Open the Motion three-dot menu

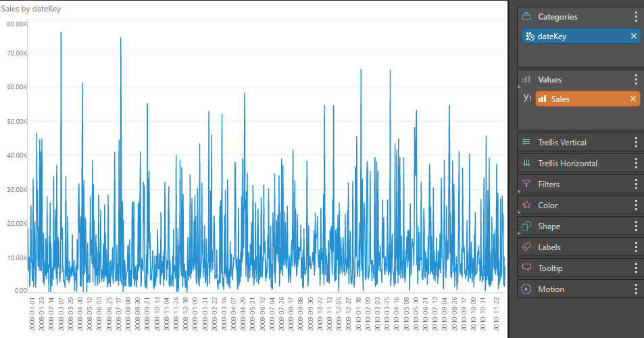pos(636,289)
